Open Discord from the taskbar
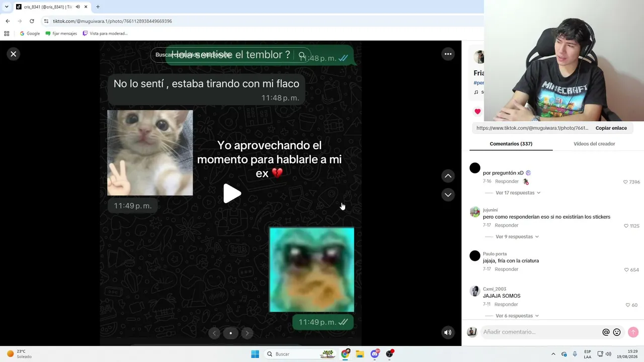This screenshot has height=362, width=644. pyautogui.click(x=375, y=354)
